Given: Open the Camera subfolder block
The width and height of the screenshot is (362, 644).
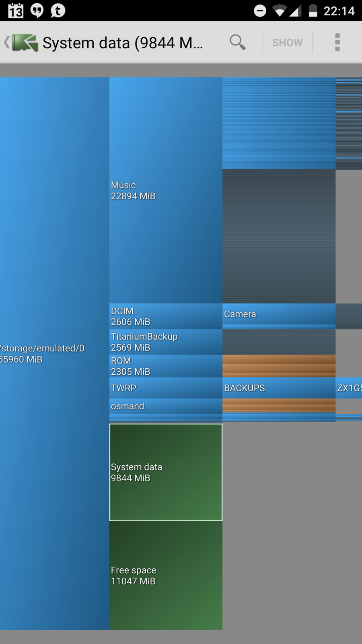Looking at the screenshot, I should pos(278,314).
